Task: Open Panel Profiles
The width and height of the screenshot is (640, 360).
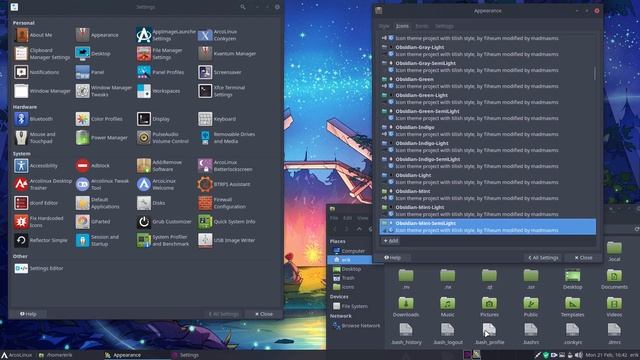Action: [160, 72]
